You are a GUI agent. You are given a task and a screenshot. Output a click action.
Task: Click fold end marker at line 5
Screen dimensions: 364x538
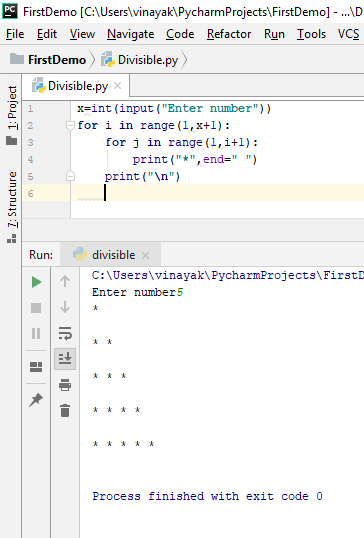70,176
